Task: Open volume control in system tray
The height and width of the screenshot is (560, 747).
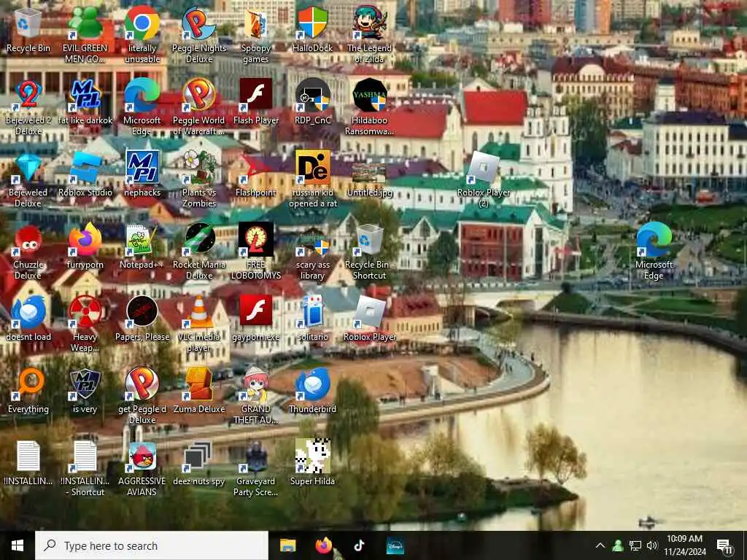Action: (652, 545)
